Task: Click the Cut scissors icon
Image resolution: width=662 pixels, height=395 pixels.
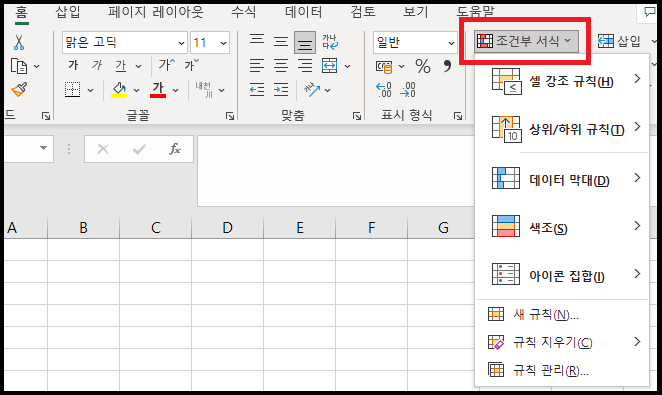Action: click(19, 42)
